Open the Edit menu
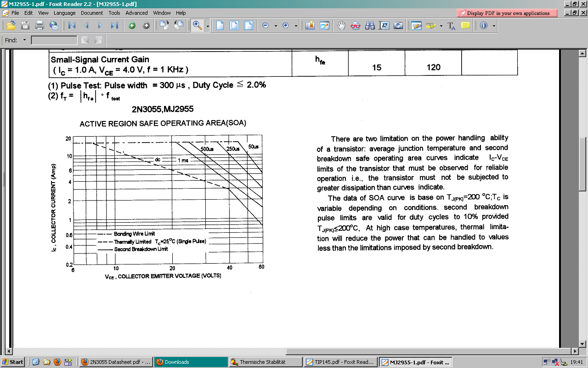This screenshot has width=588, height=368. [x=28, y=13]
